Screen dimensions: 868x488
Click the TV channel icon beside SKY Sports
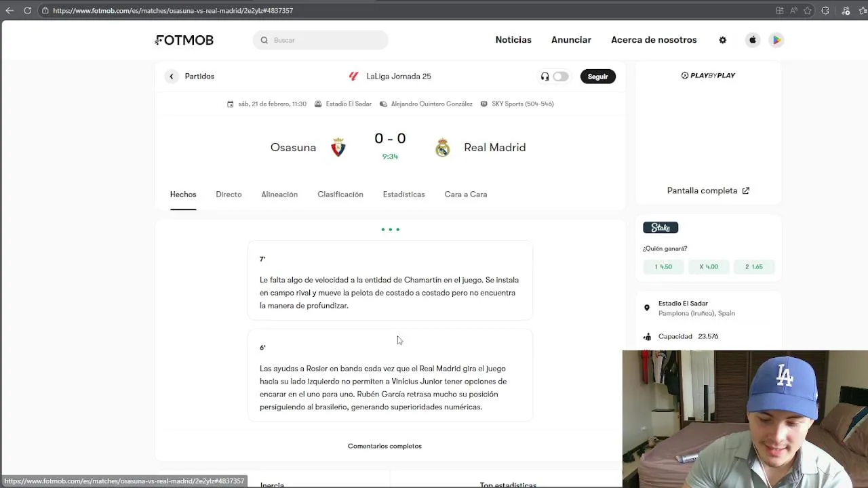pyautogui.click(x=484, y=104)
